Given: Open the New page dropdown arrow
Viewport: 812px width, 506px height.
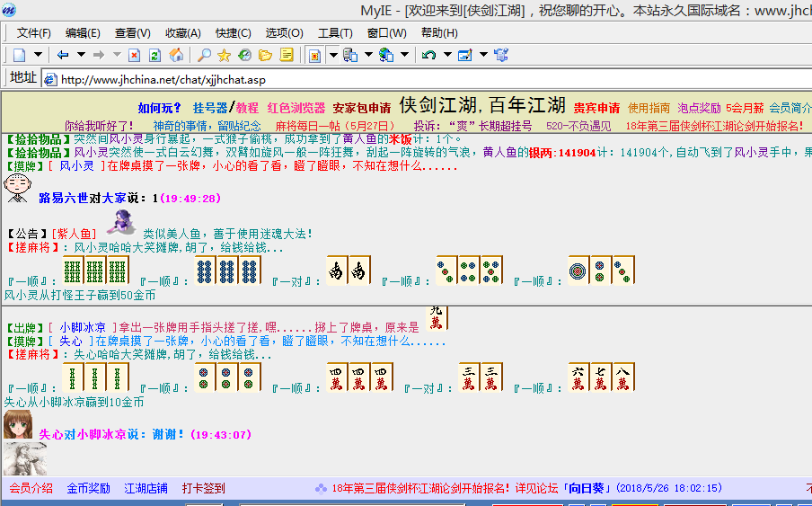Looking at the screenshot, I should pyautogui.click(x=38, y=55).
